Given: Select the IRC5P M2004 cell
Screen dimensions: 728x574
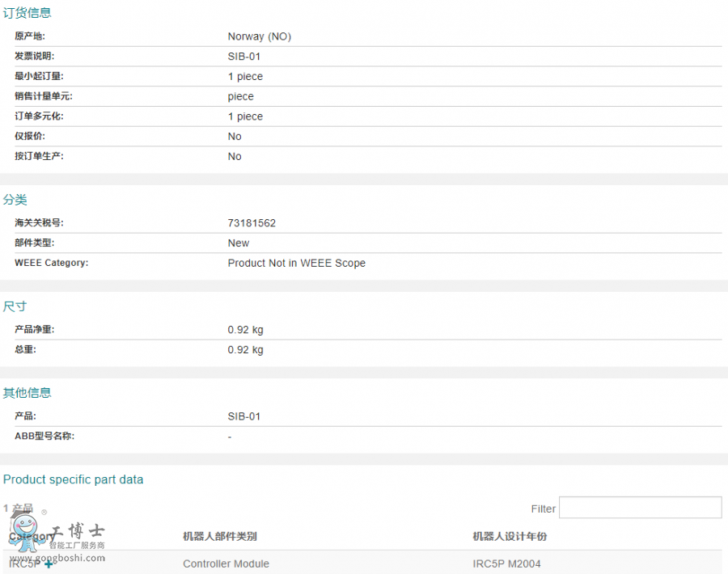Looking at the screenshot, I should point(506,563).
